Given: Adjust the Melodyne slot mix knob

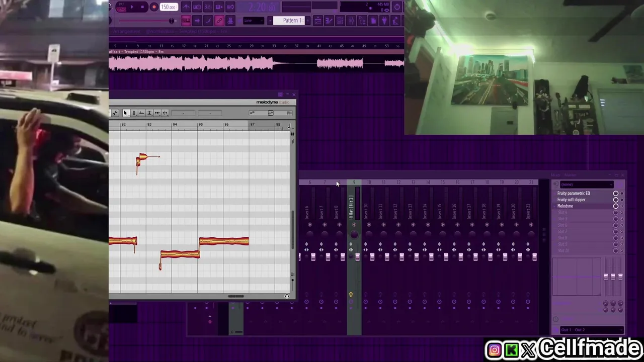Looking at the screenshot, I should (x=615, y=206).
